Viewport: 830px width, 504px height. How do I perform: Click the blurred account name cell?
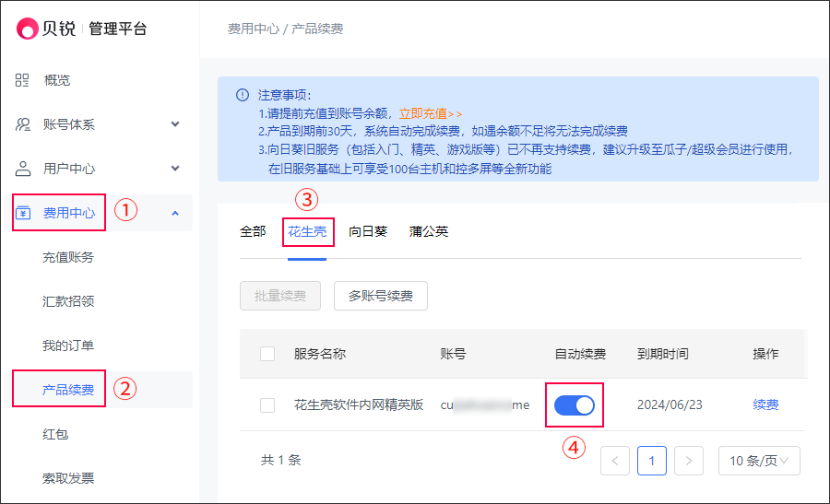485,405
